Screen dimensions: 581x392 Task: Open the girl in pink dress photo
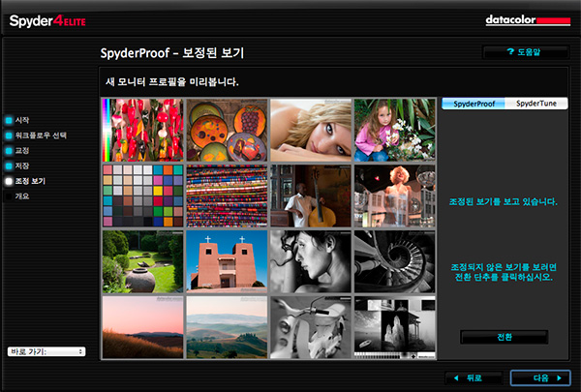[393, 129]
